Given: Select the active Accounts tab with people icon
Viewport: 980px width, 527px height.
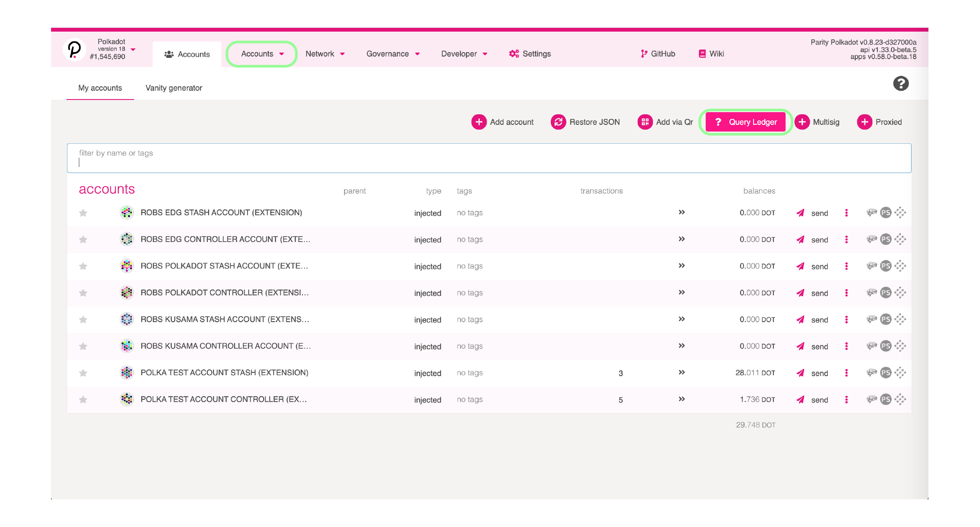Looking at the screenshot, I should click(x=187, y=54).
